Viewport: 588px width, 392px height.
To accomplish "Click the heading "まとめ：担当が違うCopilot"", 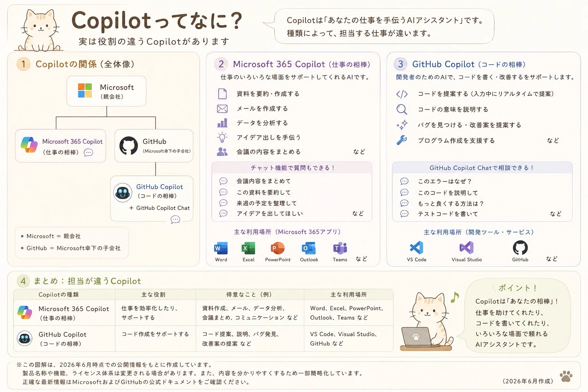I will (x=87, y=281).
